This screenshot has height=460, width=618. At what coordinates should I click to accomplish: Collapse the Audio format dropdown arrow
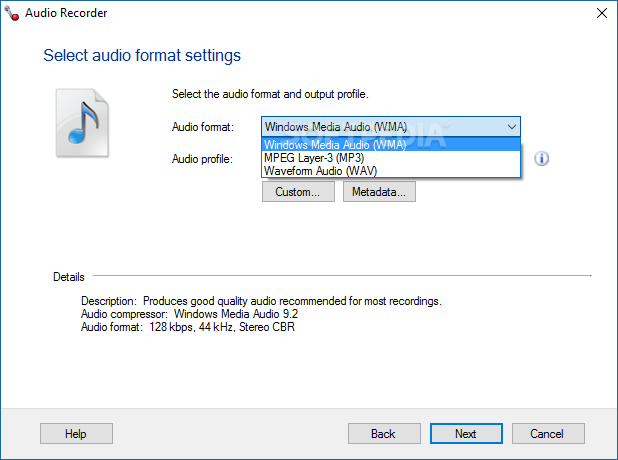[512, 127]
